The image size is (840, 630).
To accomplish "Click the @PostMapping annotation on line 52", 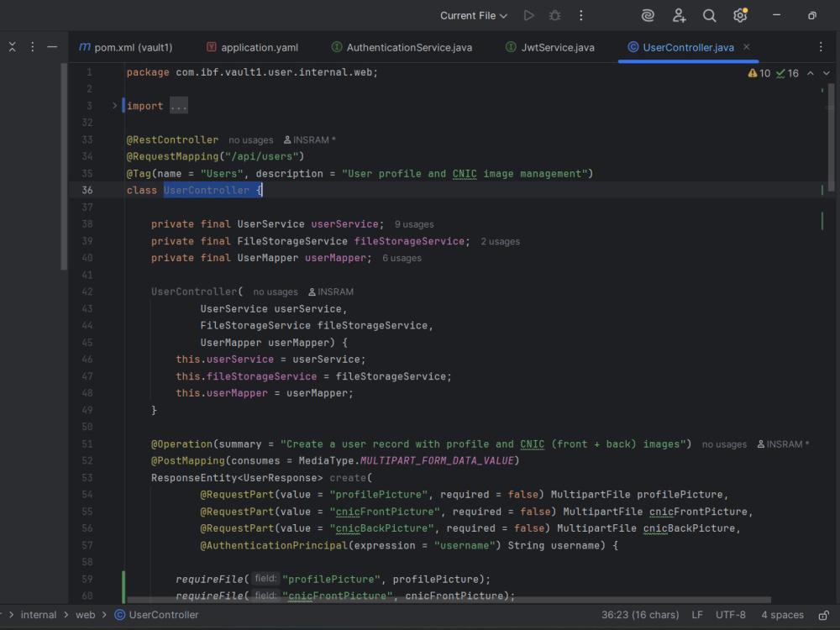I will pos(188,460).
